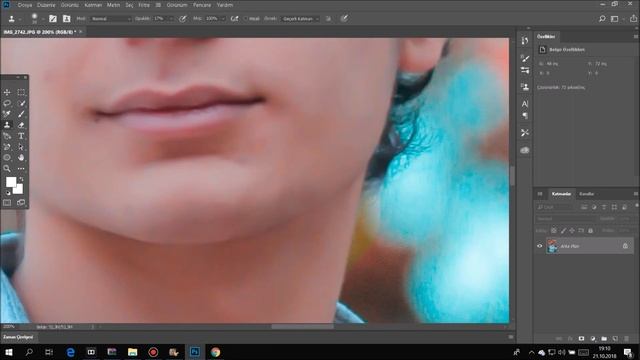Open Chrome from the Windows taskbar
Image resolution: width=640 pixels, height=360 pixels.
point(216,352)
